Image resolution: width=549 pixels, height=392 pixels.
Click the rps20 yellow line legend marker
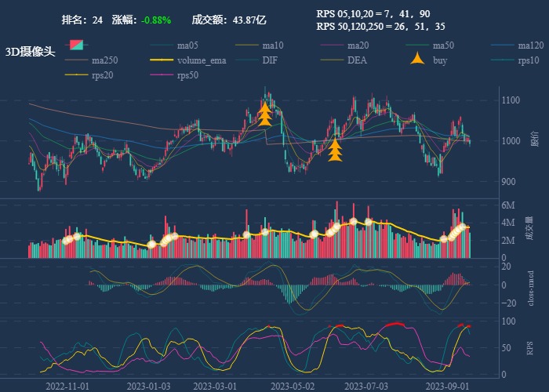(78, 75)
